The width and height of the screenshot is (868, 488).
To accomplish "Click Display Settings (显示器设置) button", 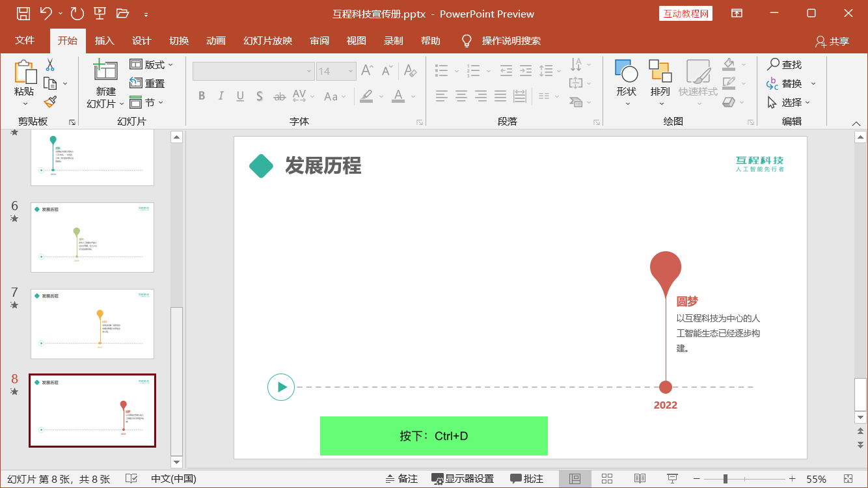I will (x=463, y=479).
